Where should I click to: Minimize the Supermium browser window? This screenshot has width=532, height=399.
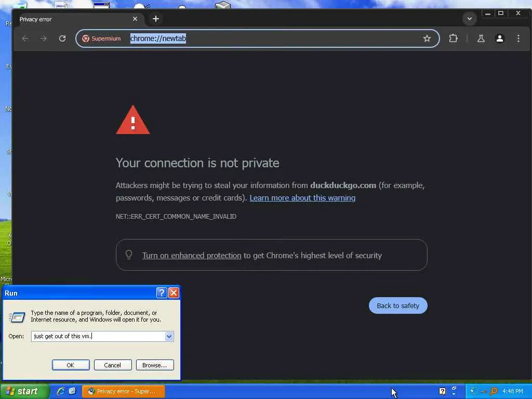(x=488, y=14)
